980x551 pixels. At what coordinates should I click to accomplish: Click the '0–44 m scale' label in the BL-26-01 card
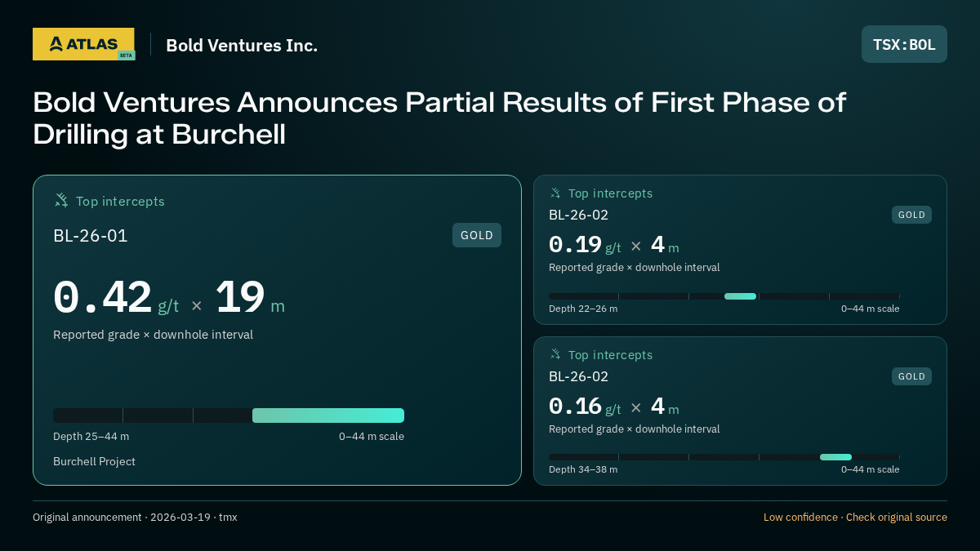pyautogui.click(x=372, y=437)
